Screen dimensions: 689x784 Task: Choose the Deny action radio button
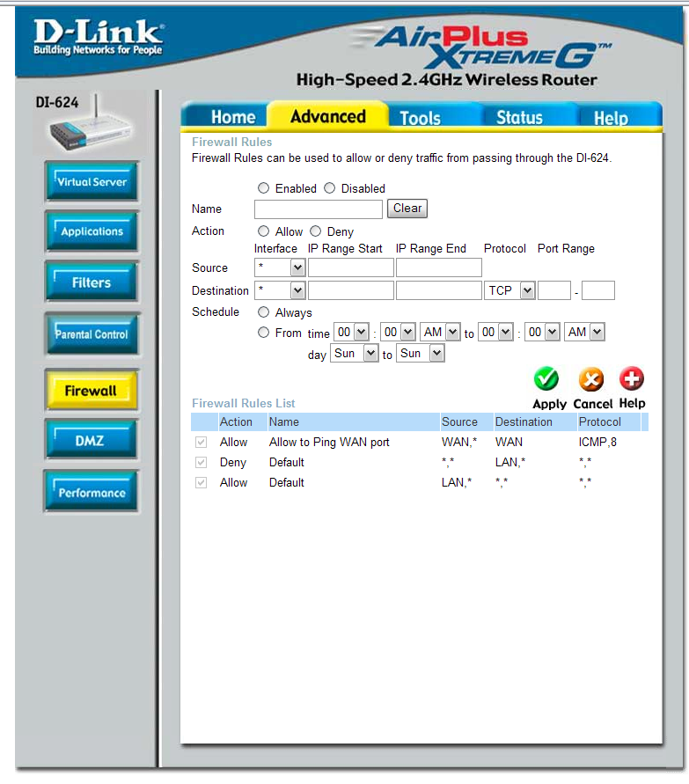point(316,231)
